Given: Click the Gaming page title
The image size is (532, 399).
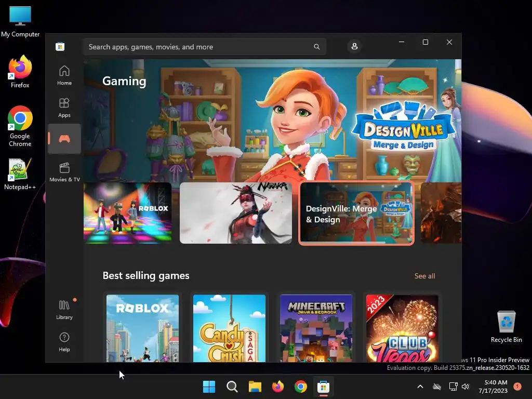Looking at the screenshot, I should (124, 81).
